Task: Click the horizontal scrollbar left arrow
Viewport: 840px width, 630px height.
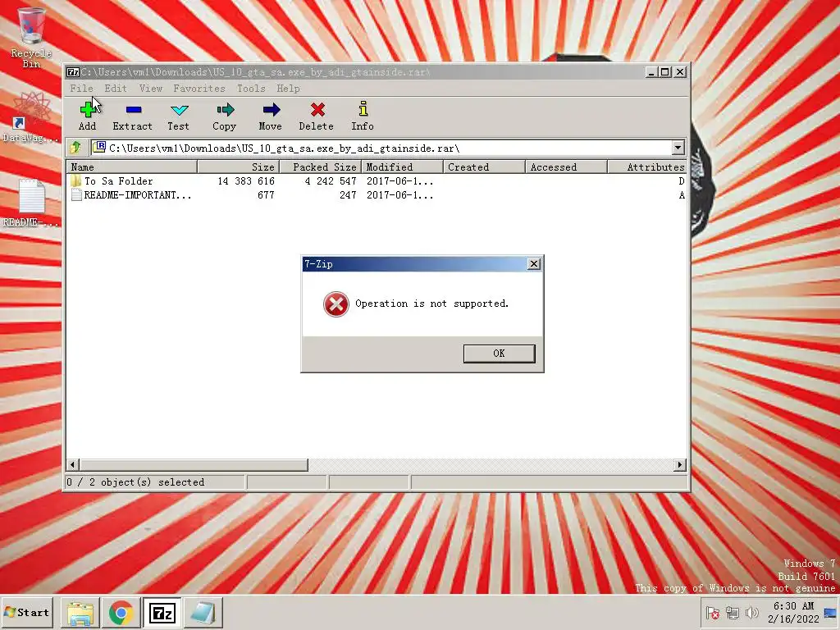Action: 73,464
